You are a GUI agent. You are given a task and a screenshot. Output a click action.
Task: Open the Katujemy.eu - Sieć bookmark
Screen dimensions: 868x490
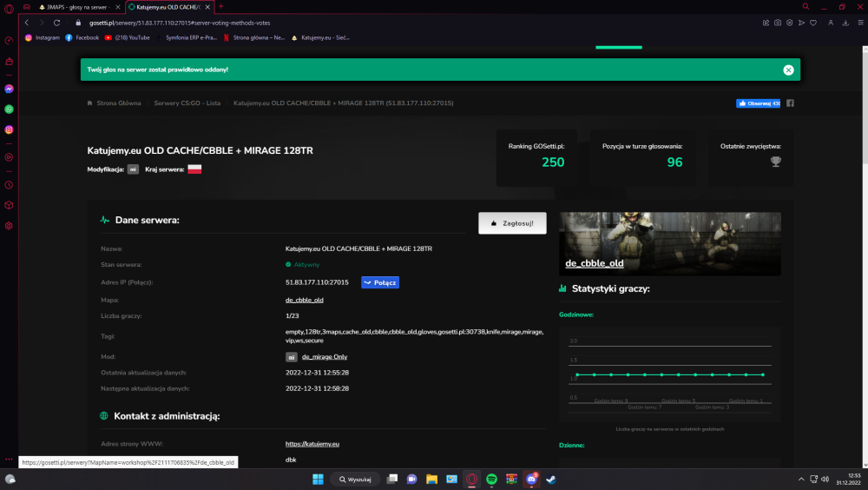pyautogui.click(x=320, y=37)
